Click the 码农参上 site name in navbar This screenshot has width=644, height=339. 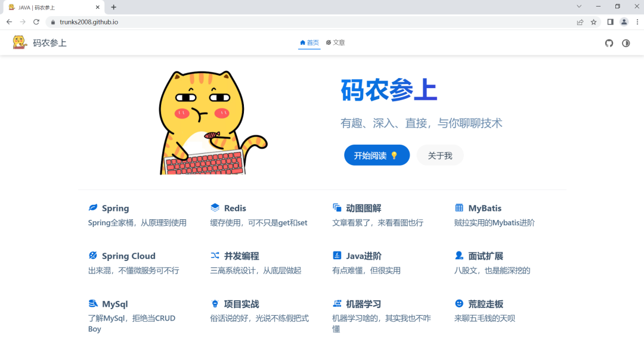pyautogui.click(x=49, y=43)
